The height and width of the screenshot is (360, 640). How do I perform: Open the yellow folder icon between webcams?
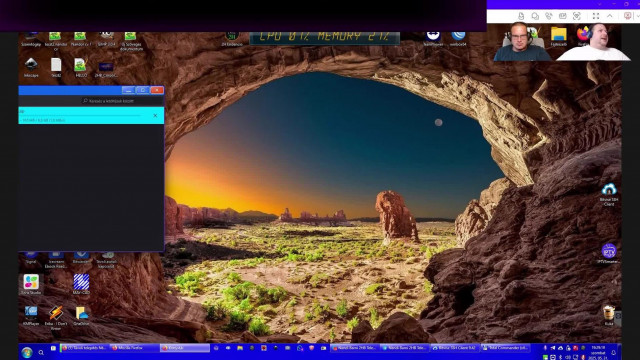click(558, 36)
